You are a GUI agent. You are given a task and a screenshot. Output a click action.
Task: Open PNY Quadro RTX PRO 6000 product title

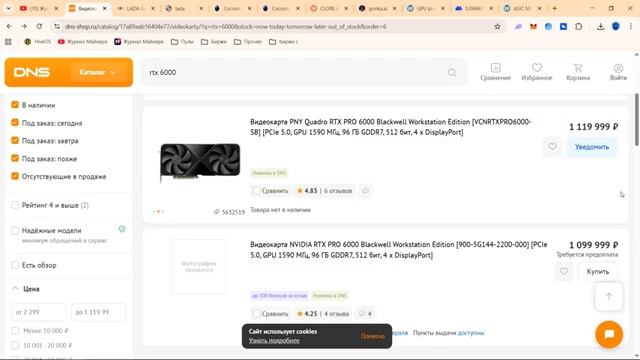point(391,127)
